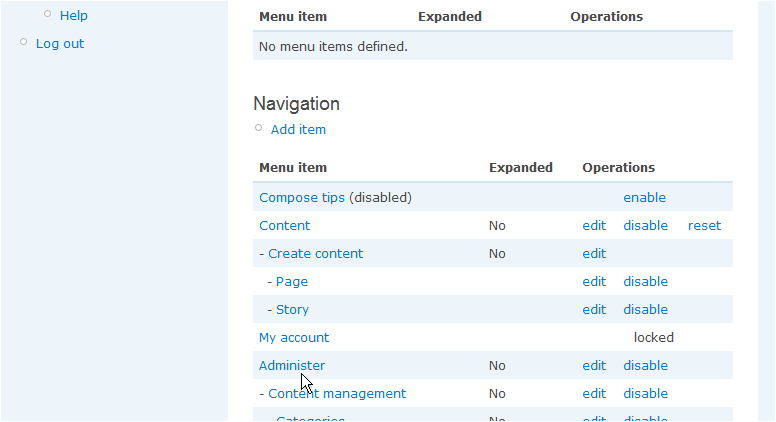Disable the Content menu item
Image resolution: width=776 pixels, height=422 pixels.
coord(645,225)
